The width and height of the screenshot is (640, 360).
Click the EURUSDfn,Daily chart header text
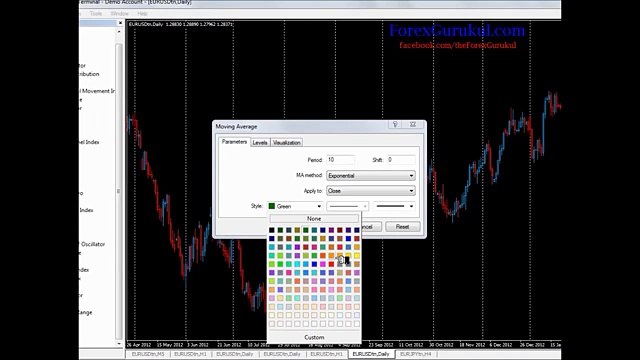coord(180,24)
